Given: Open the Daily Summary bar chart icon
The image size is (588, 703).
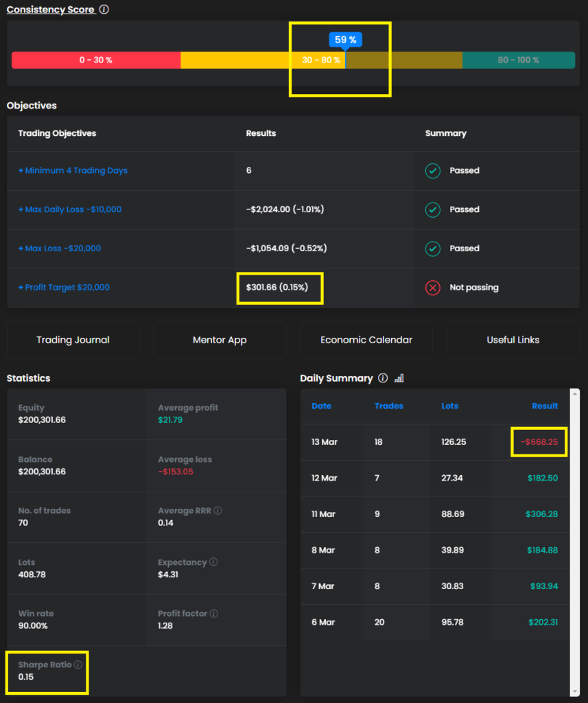Looking at the screenshot, I should click(399, 378).
